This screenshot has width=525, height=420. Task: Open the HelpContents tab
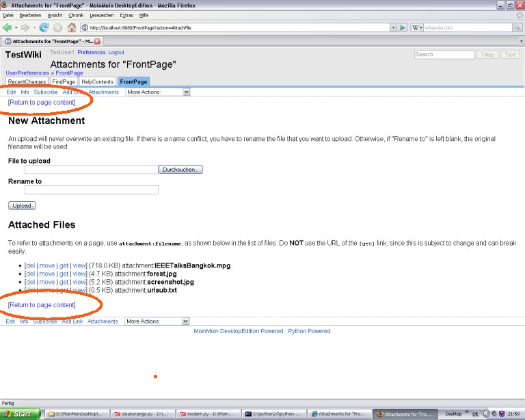[x=97, y=81]
